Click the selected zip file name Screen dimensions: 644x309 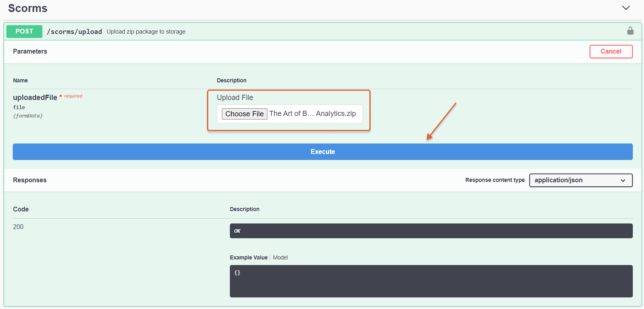coord(312,114)
